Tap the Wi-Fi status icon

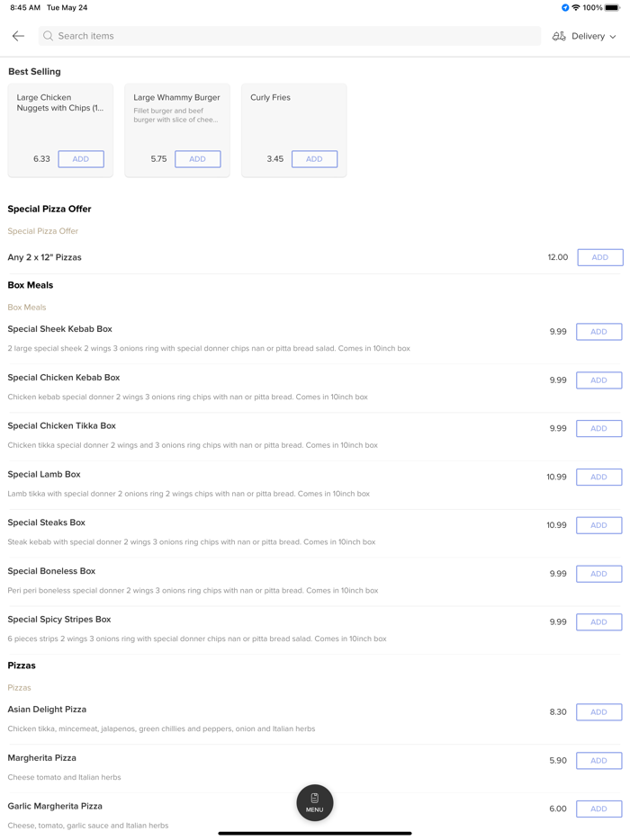coord(576,8)
